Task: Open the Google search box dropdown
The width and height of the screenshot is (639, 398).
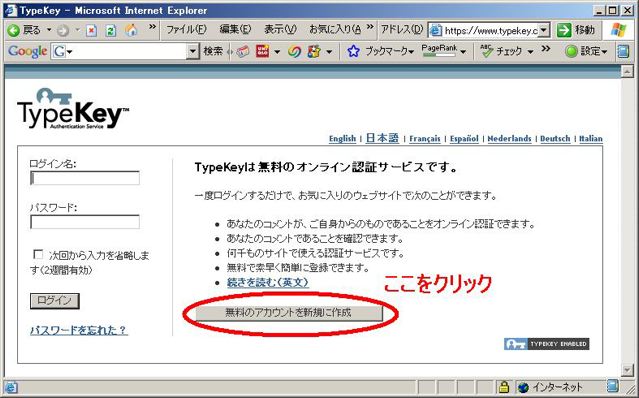Action: (193, 51)
